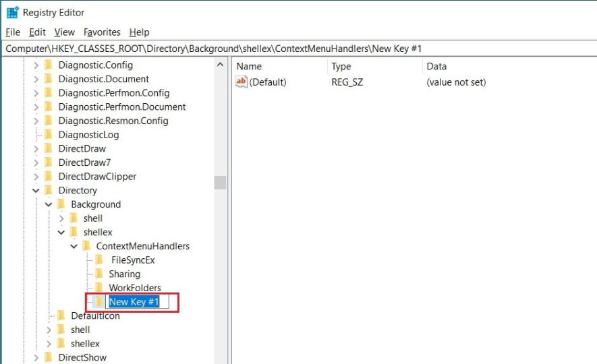Click the DirectShow folder icon

pos(49,357)
